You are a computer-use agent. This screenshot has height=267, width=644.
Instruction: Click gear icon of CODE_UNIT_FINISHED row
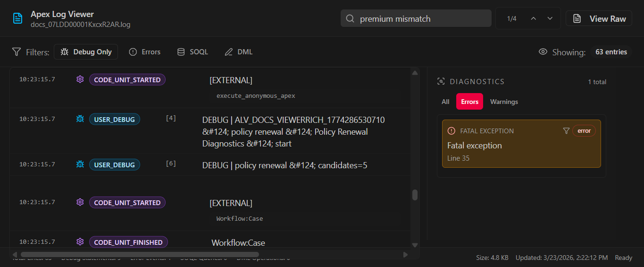[80, 242]
